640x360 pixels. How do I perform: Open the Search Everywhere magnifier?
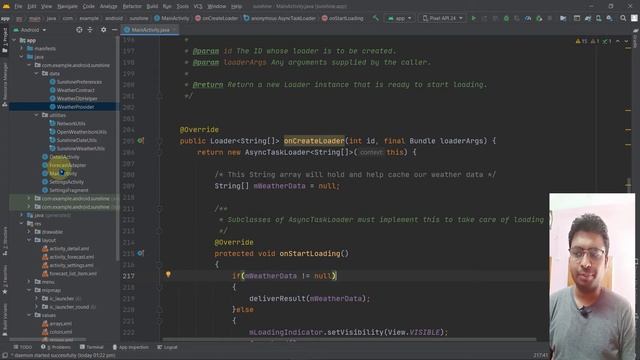pos(623,18)
